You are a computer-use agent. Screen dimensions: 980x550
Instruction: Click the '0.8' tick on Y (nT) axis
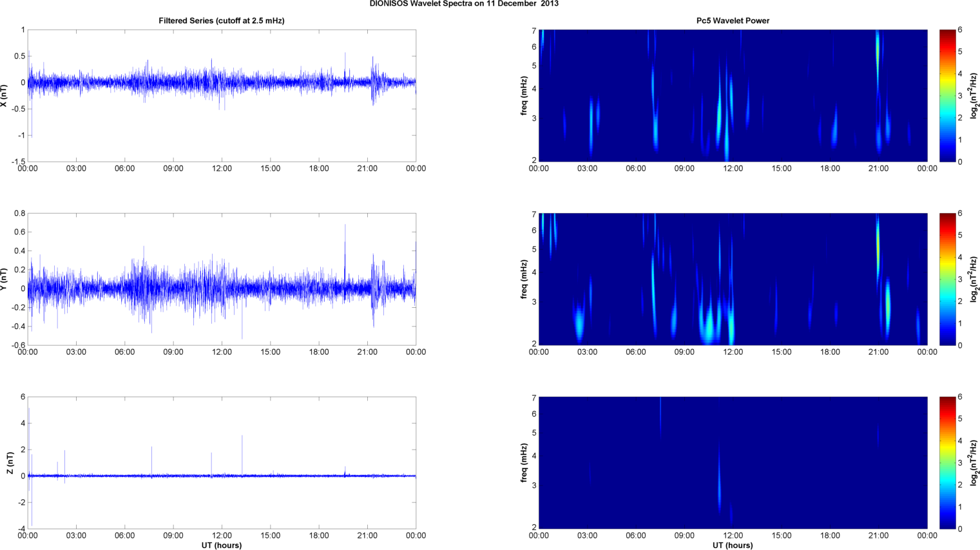[x=19, y=213]
